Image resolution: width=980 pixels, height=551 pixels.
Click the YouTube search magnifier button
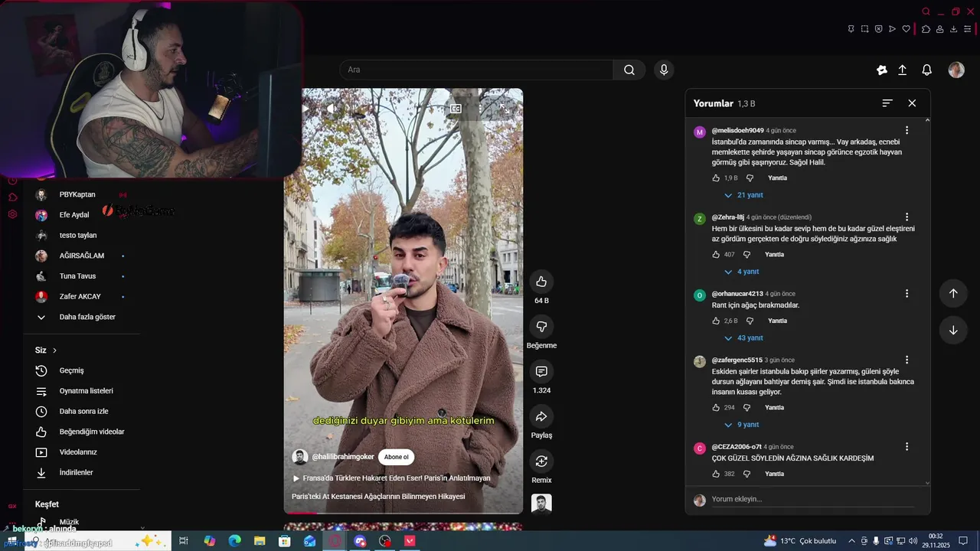(629, 70)
